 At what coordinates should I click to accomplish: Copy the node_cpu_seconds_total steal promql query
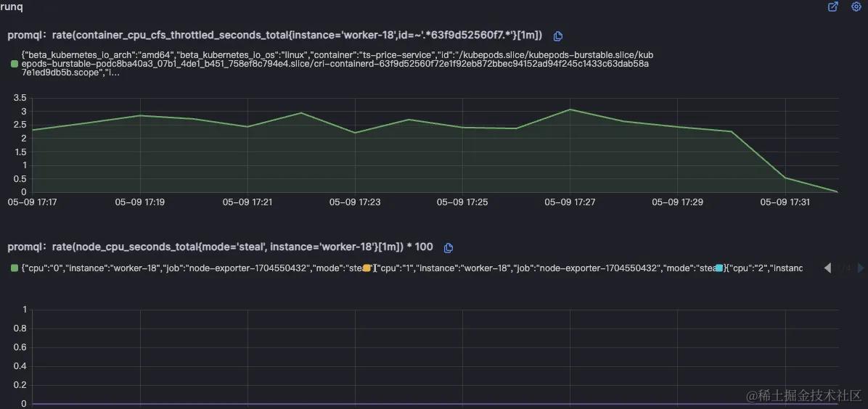[x=449, y=247]
